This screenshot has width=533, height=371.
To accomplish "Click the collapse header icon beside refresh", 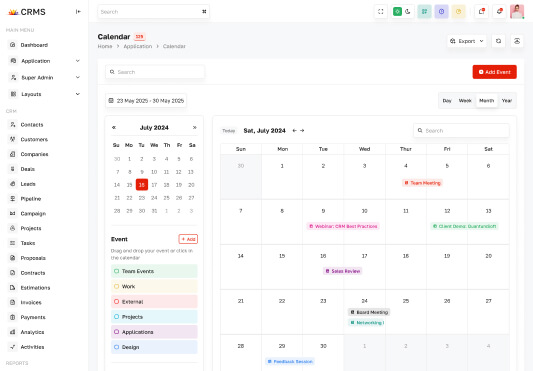I will (517, 41).
